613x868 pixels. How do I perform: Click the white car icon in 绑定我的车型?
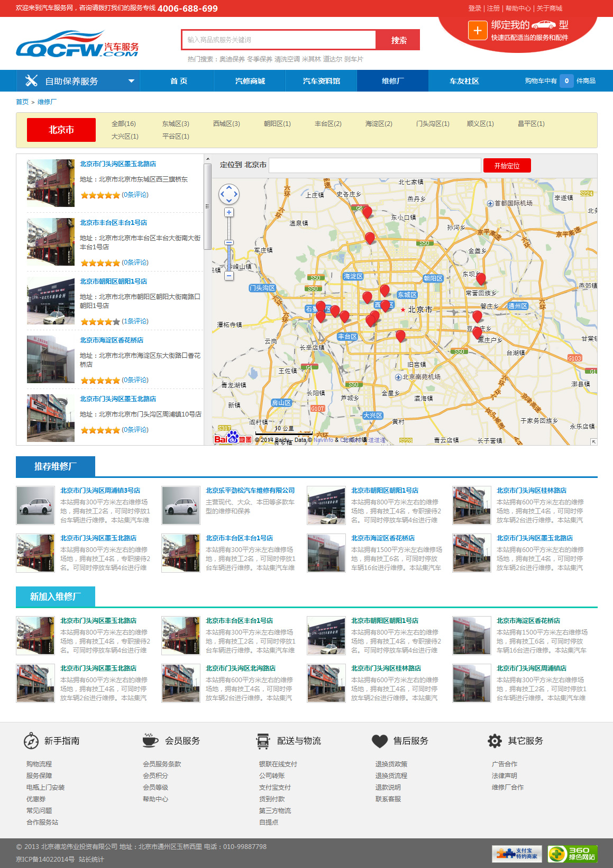[x=544, y=25]
